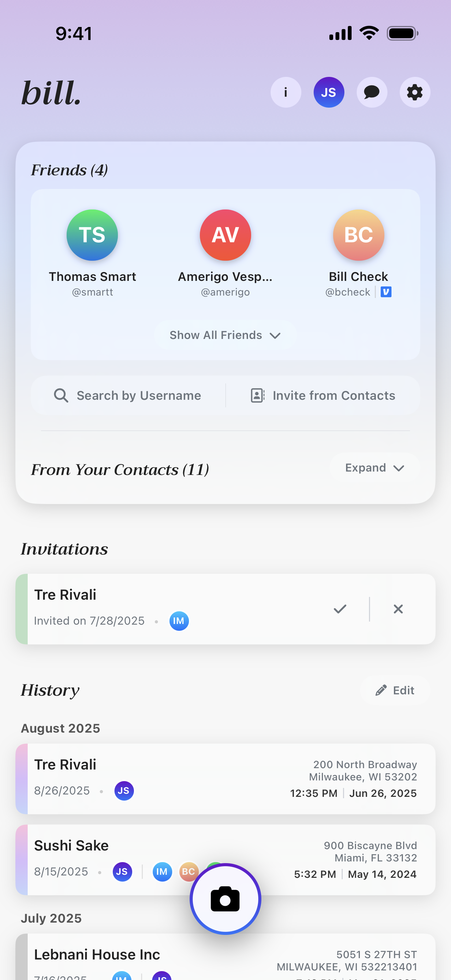
Task: Tap the Edit history button
Action: click(x=395, y=691)
